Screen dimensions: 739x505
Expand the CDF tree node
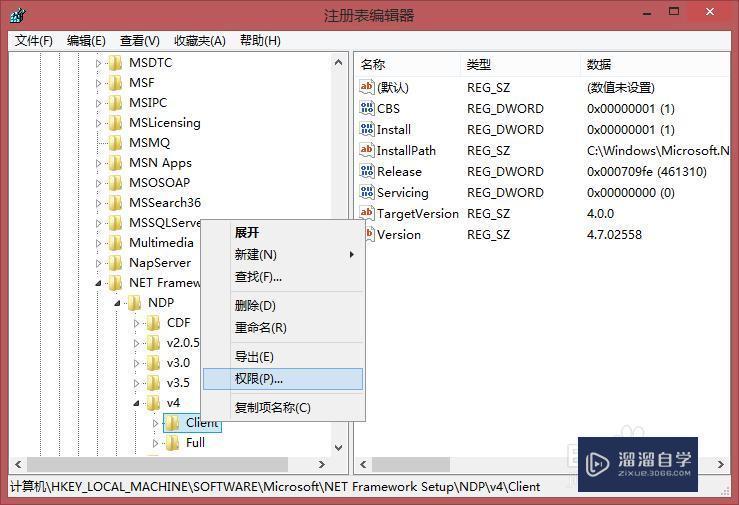[136, 323]
